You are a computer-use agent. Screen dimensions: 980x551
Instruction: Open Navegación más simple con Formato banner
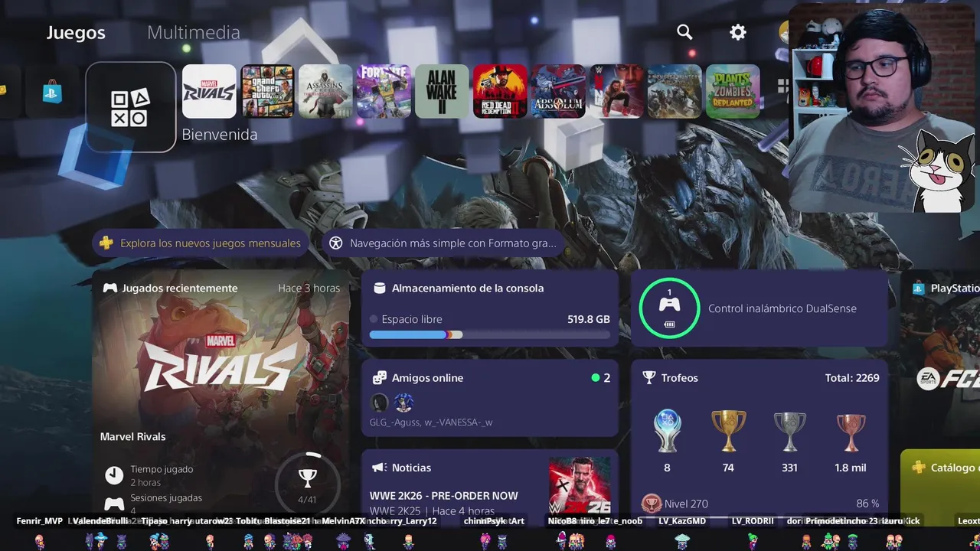pos(444,243)
